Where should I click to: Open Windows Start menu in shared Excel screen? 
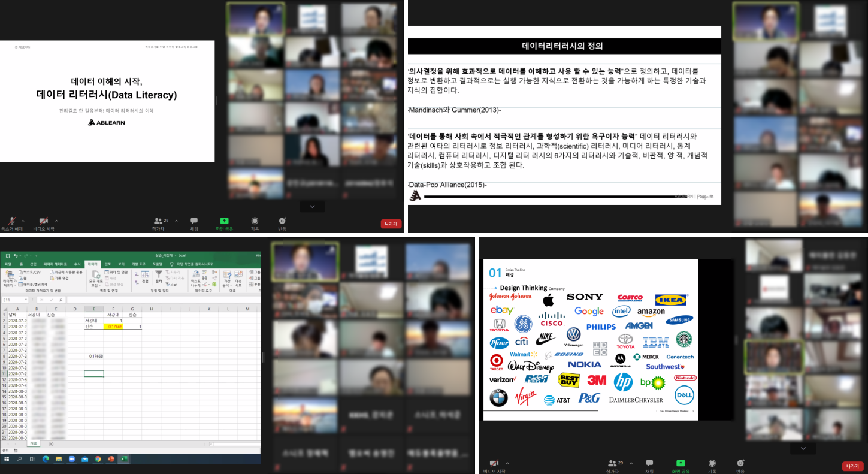click(7, 459)
